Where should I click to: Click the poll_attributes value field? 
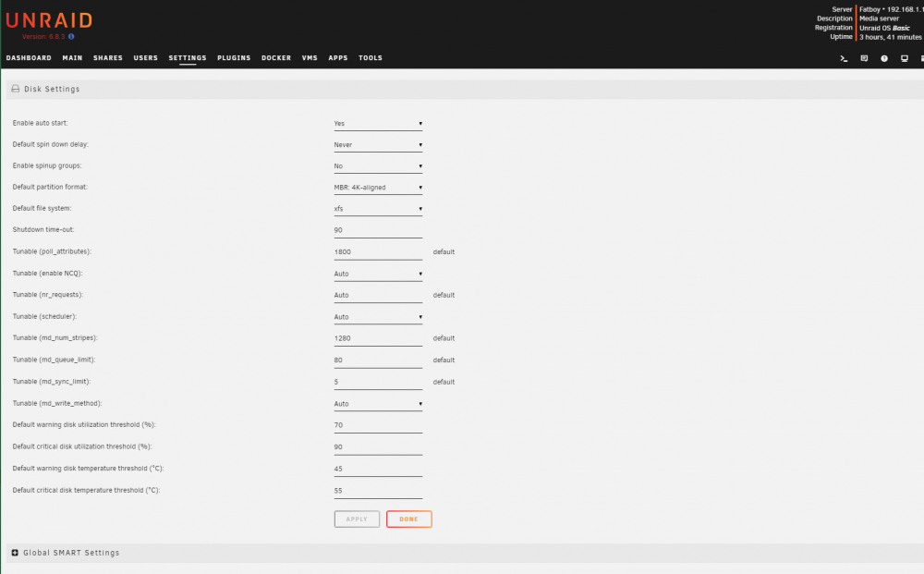[378, 252]
